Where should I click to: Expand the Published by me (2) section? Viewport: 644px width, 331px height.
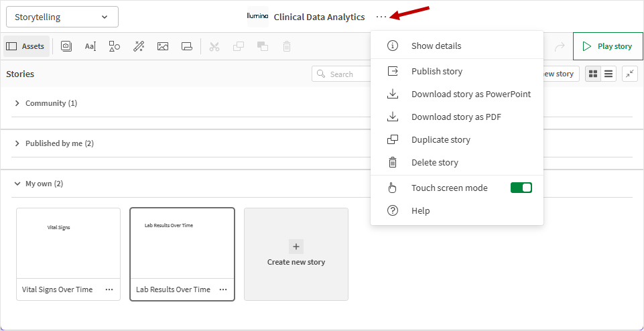(17, 143)
